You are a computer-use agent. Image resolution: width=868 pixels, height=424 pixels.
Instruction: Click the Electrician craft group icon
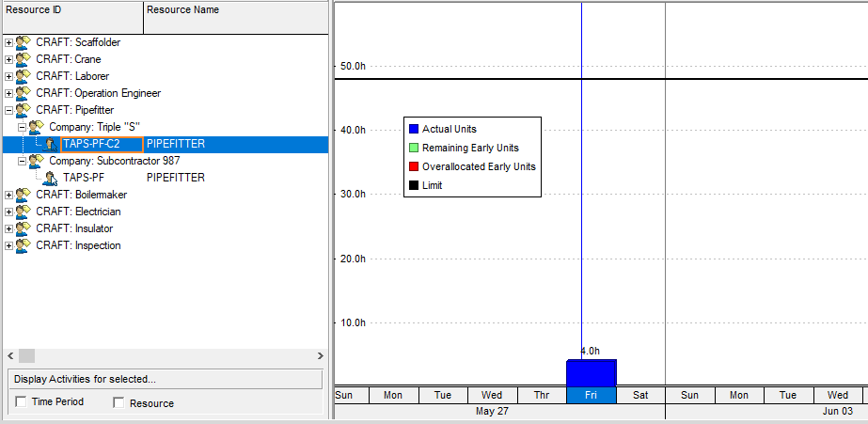tap(24, 212)
